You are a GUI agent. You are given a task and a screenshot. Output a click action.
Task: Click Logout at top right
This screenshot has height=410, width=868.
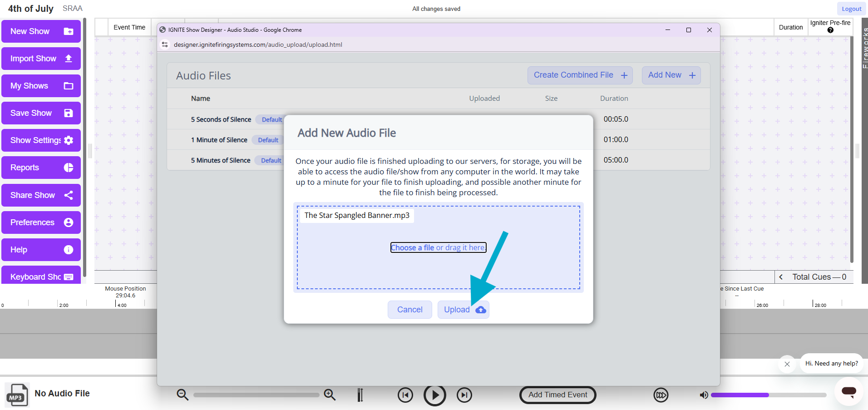851,8
